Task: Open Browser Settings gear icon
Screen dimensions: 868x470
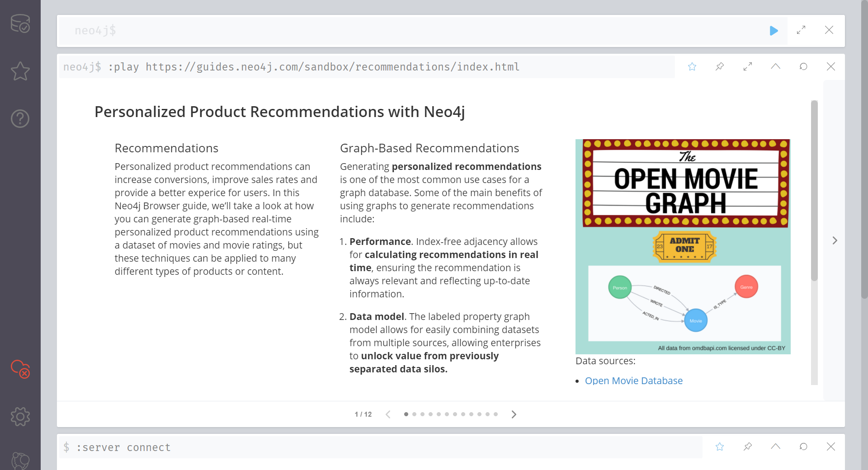Action: [x=20, y=416]
